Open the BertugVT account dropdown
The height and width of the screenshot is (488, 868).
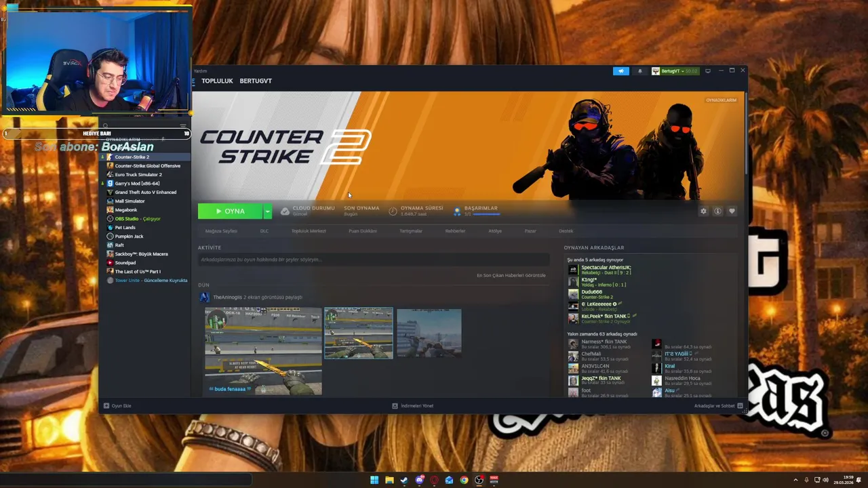[675, 71]
